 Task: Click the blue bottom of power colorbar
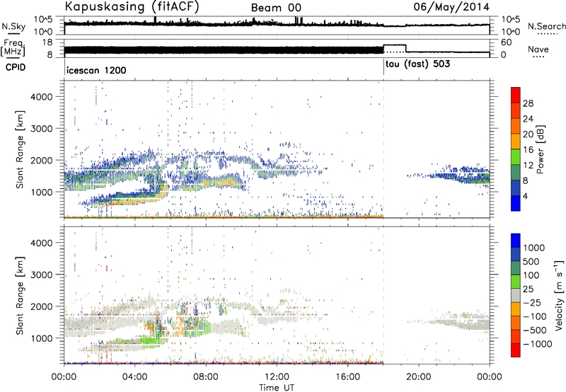(516, 203)
